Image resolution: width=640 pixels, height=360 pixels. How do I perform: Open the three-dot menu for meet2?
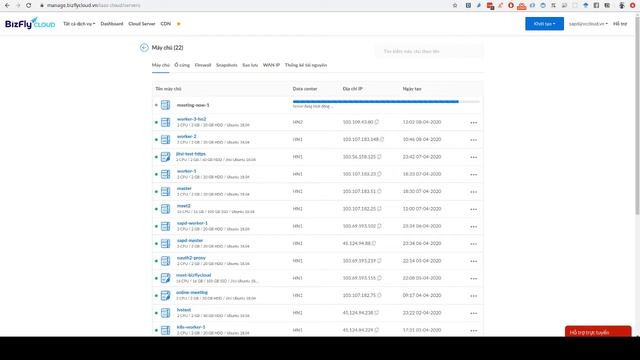click(x=473, y=209)
